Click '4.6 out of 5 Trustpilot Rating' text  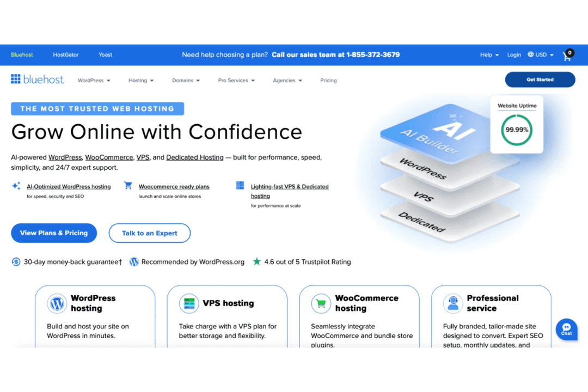point(308,262)
